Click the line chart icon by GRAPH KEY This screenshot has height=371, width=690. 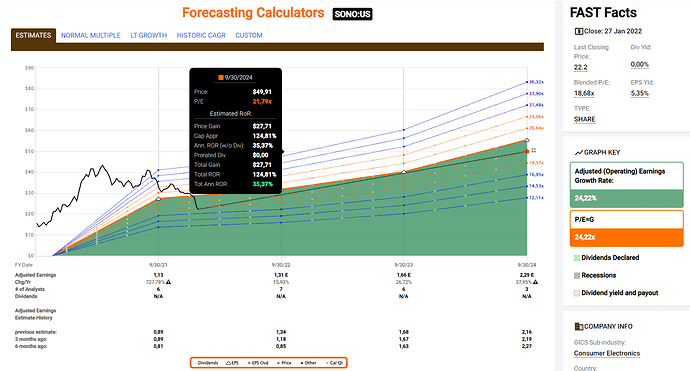pos(579,152)
